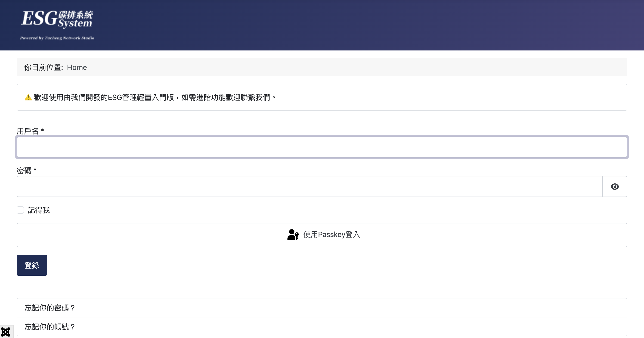Click the empty dark blue header banner area
The width and height of the screenshot is (644, 338).
pos(375,25)
